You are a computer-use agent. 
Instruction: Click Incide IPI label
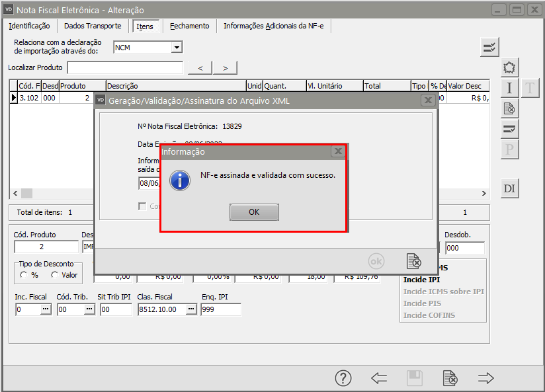point(421,280)
